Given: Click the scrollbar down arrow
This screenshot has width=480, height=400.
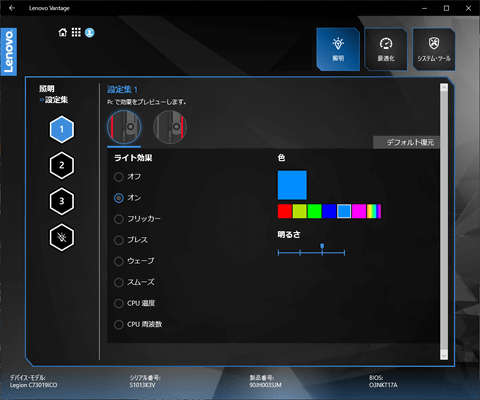Looking at the screenshot, I should (444, 355).
